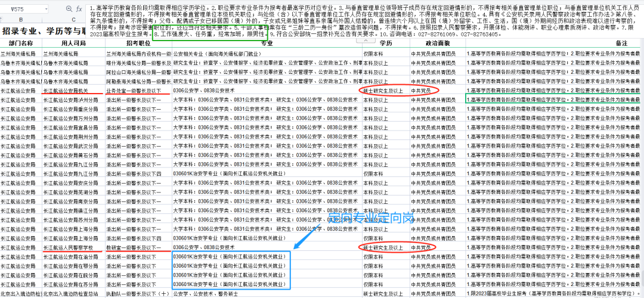The width and height of the screenshot is (644, 298).
Task: Select 硕士研究生及以上 in the 长江航运公安局机关 row
Action: click(386, 91)
